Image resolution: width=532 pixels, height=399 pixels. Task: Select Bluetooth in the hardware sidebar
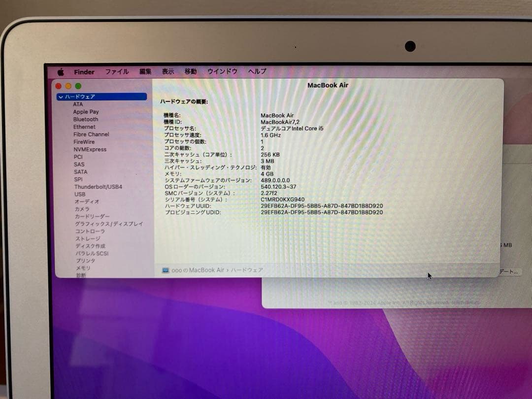point(85,119)
